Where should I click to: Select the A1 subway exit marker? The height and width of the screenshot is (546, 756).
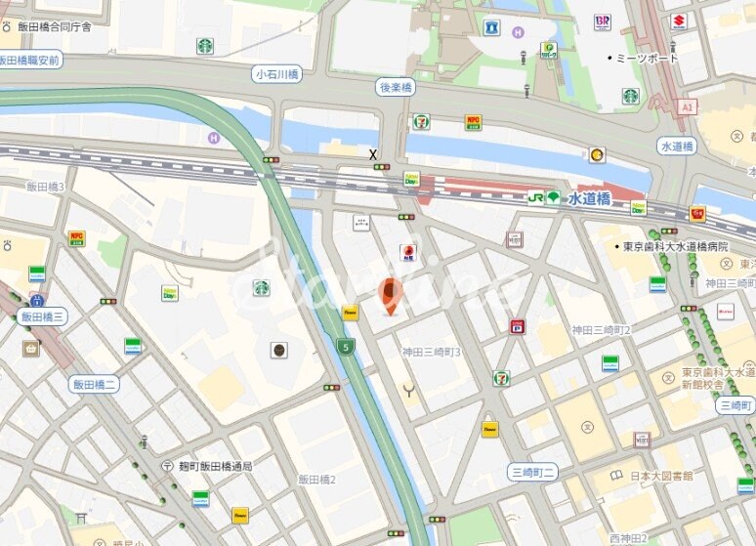point(687,107)
